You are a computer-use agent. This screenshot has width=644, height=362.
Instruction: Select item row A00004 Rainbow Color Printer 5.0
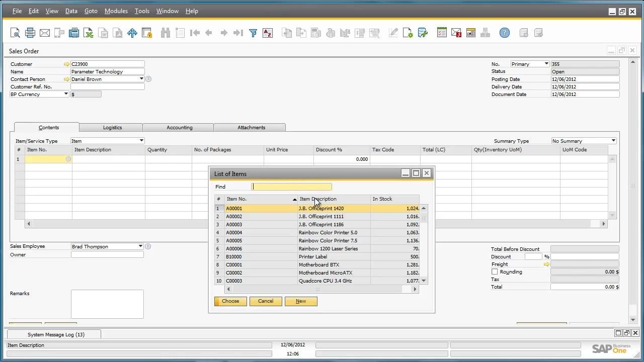[x=317, y=233]
